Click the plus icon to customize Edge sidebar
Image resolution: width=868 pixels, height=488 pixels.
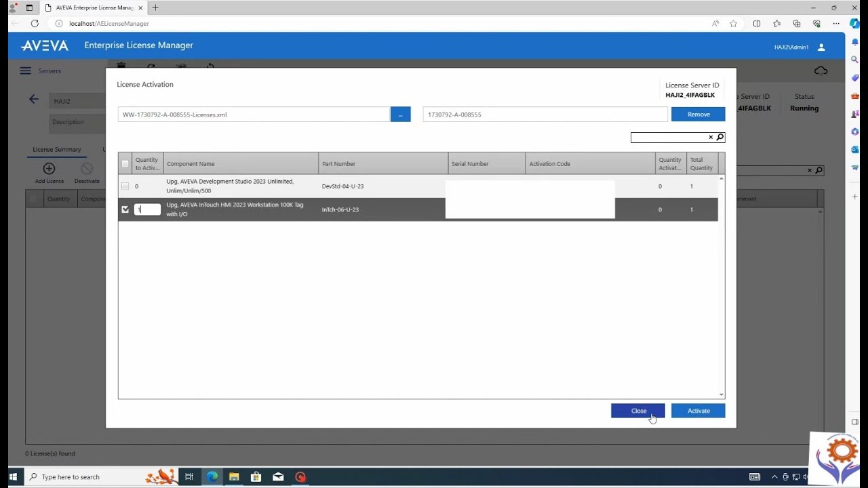point(855,196)
